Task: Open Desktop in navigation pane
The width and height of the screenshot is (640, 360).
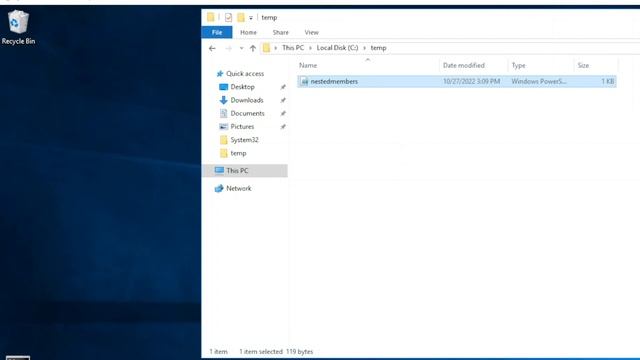Action: tap(242, 87)
